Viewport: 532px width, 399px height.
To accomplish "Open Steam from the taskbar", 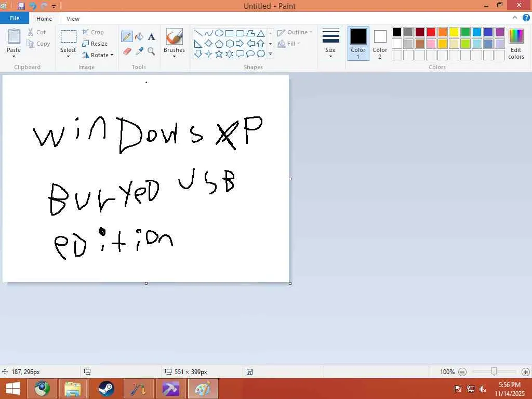I will pyautogui.click(x=106, y=389).
